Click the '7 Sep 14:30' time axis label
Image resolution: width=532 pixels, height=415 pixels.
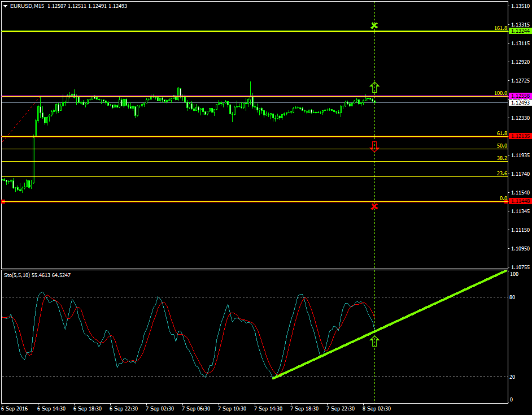tap(268, 408)
